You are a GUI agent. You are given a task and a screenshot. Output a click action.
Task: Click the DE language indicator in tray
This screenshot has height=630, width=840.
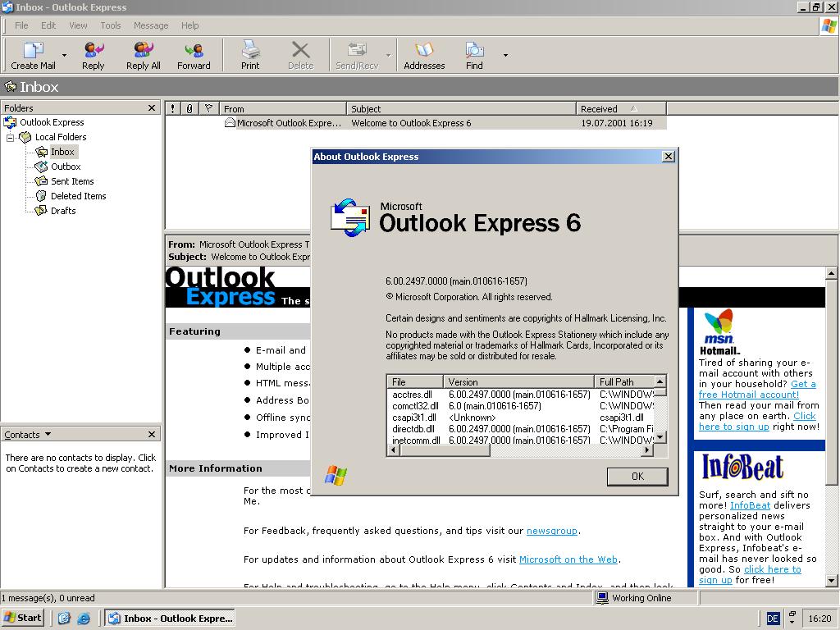[x=773, y=619]
